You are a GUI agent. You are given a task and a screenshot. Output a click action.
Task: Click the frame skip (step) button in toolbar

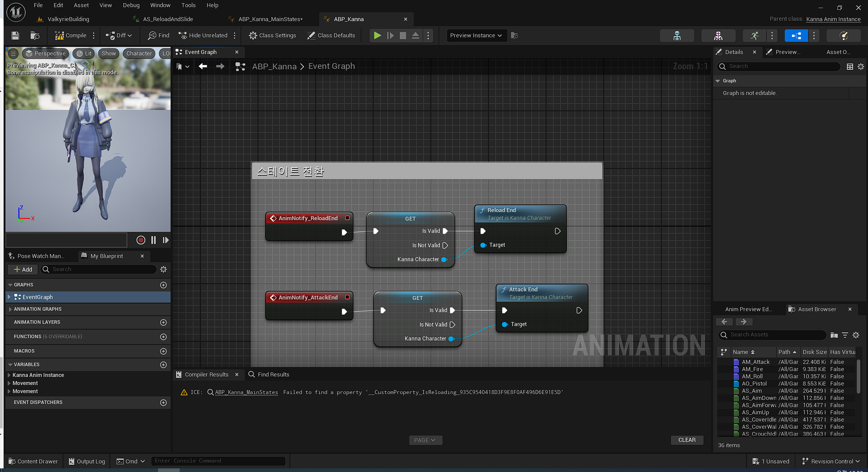click(390, 36)
